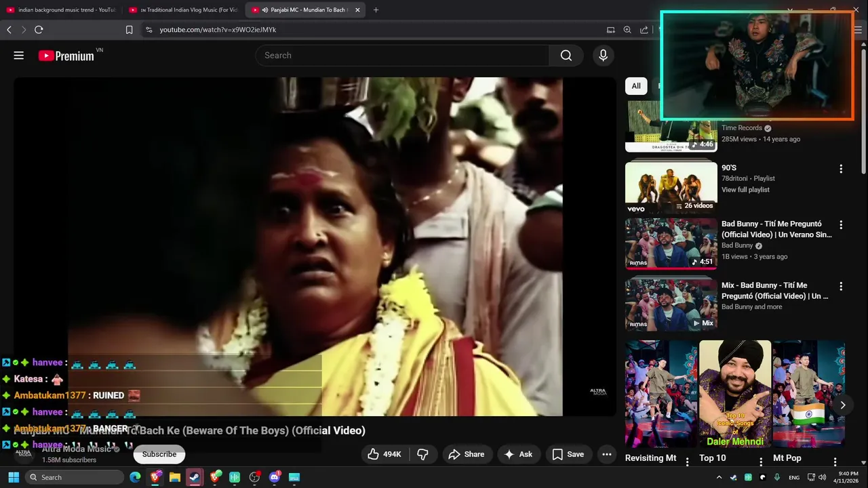Open options for Mix - Bad Bunny

[x=841, y=287]
